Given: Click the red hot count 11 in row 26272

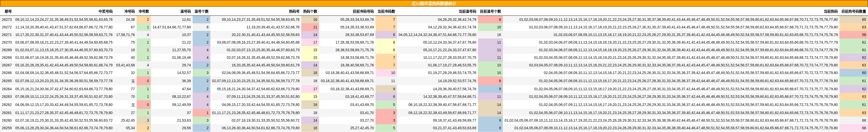Looking at the screenshot, I should [310, 27].
